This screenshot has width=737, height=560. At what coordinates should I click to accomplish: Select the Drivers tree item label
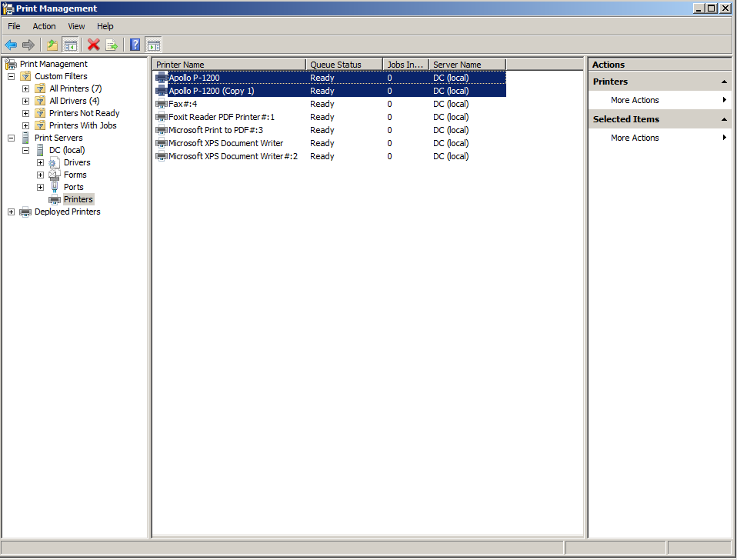[77, 162]
